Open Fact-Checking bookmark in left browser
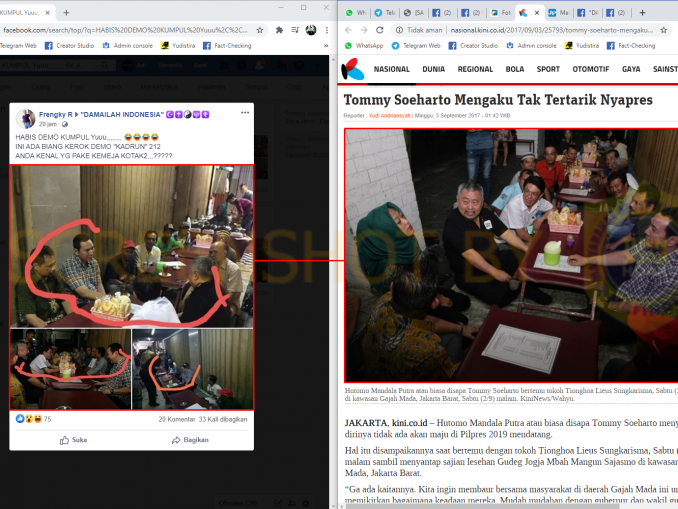Screen dimensions: 678x509 227,45
